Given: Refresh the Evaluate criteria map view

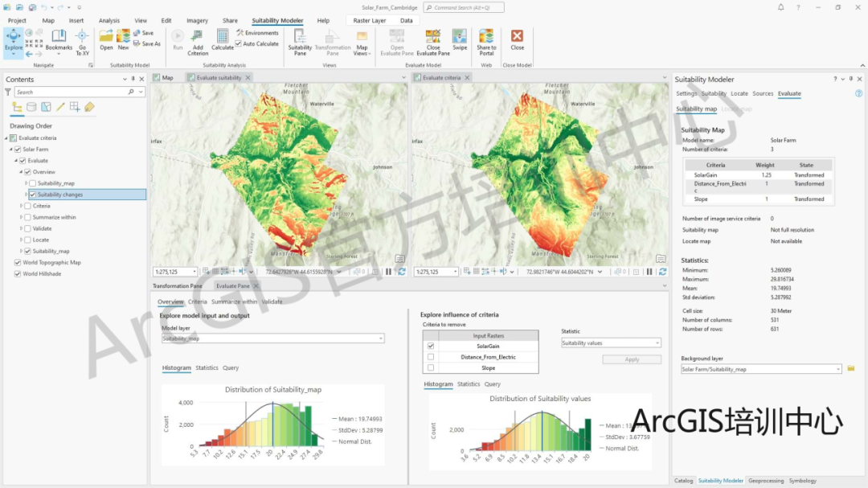Looking at the screenshot, I should [662, 272].
